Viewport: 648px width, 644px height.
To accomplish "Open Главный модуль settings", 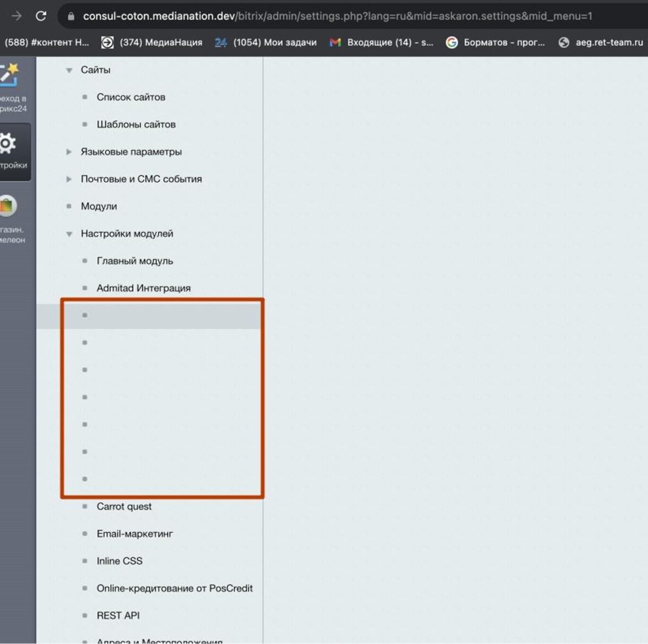I will tap(134, 261).
